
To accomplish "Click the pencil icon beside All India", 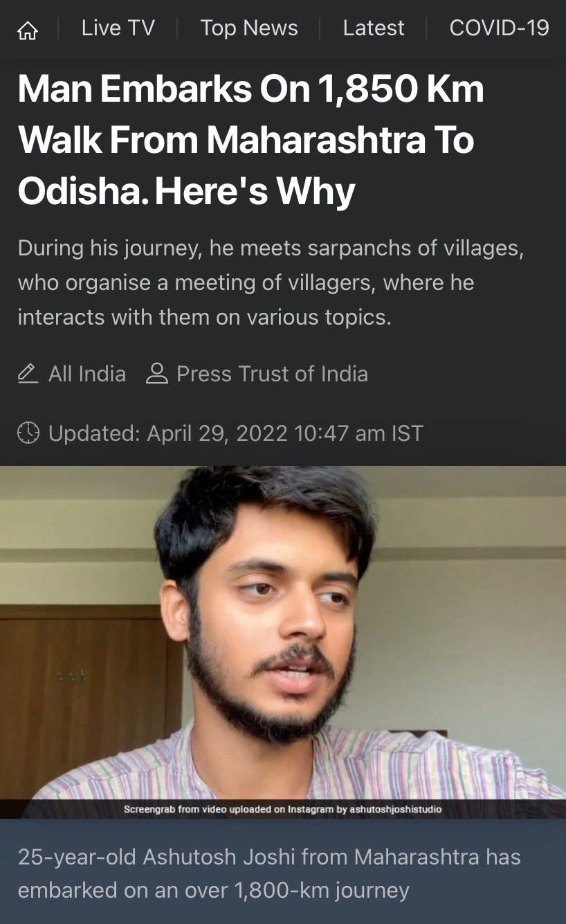I will pos(28,374).
